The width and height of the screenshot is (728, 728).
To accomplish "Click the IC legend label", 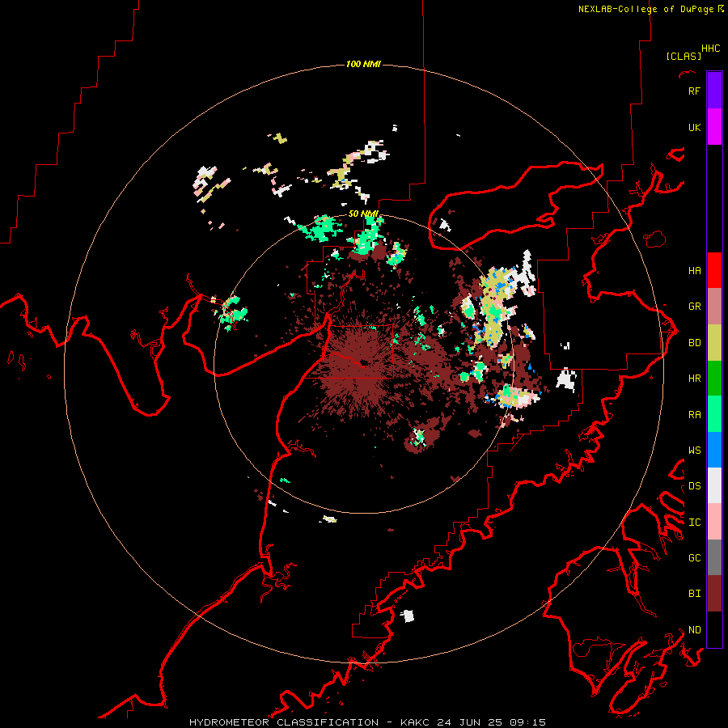I will 694,523.
